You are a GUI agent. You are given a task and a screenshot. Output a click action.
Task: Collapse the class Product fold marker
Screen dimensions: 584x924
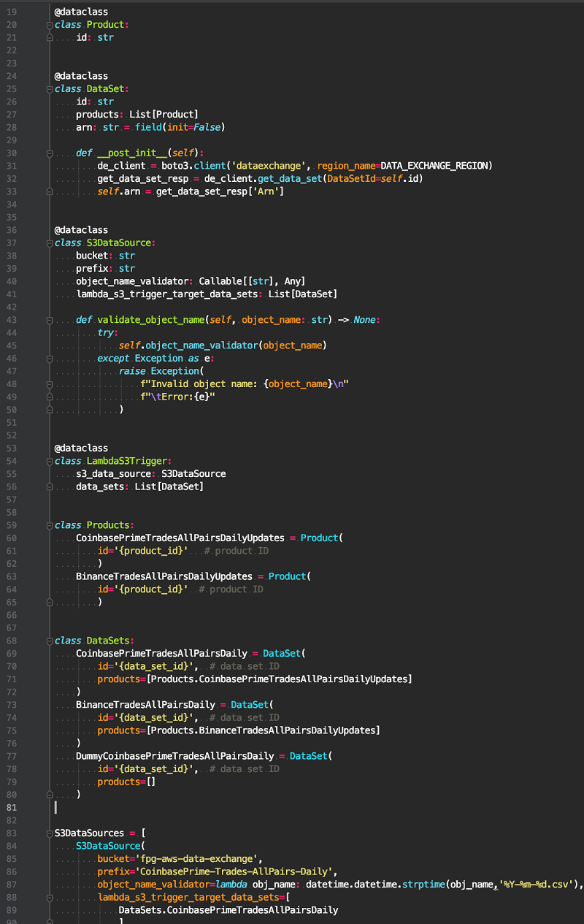48,25
